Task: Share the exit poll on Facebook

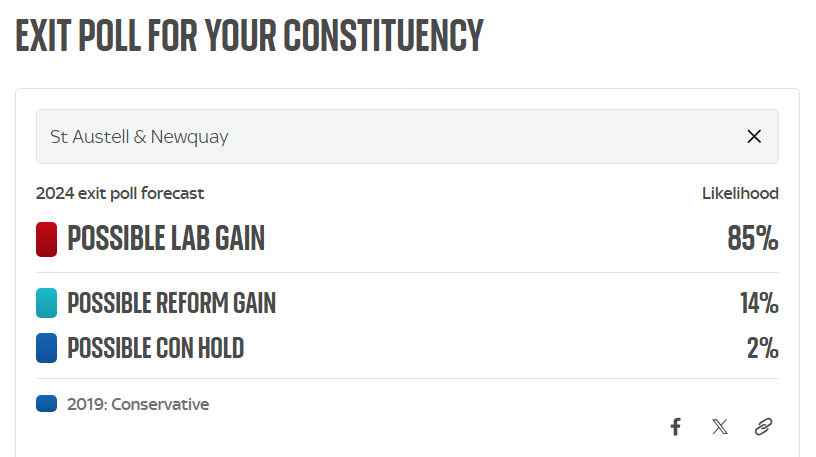Action: click(x=675, y=427)
